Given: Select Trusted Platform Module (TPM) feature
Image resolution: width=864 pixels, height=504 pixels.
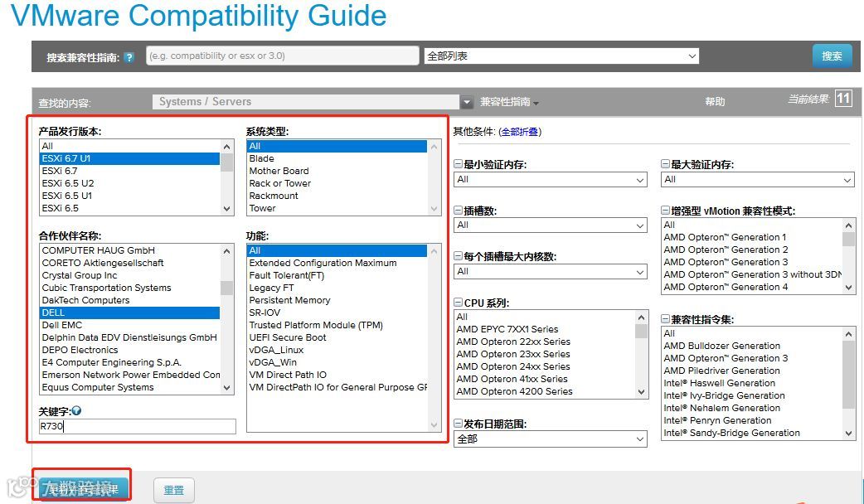Looking at the screenshot, I should pos(337,325).
